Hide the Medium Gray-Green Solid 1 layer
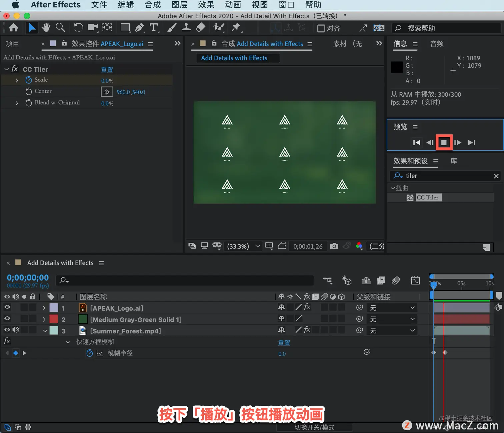The height and width of the screenshot is (433, 504). pos(7,319)
